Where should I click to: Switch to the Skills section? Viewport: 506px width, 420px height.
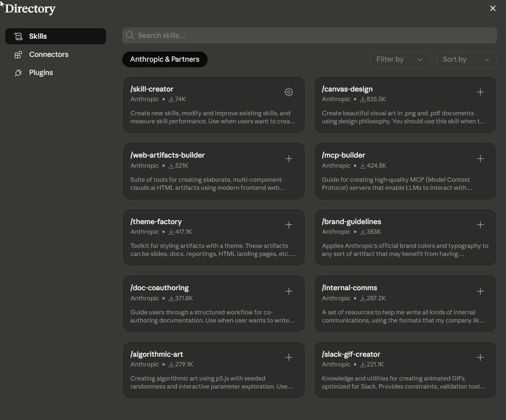[56, 36]
